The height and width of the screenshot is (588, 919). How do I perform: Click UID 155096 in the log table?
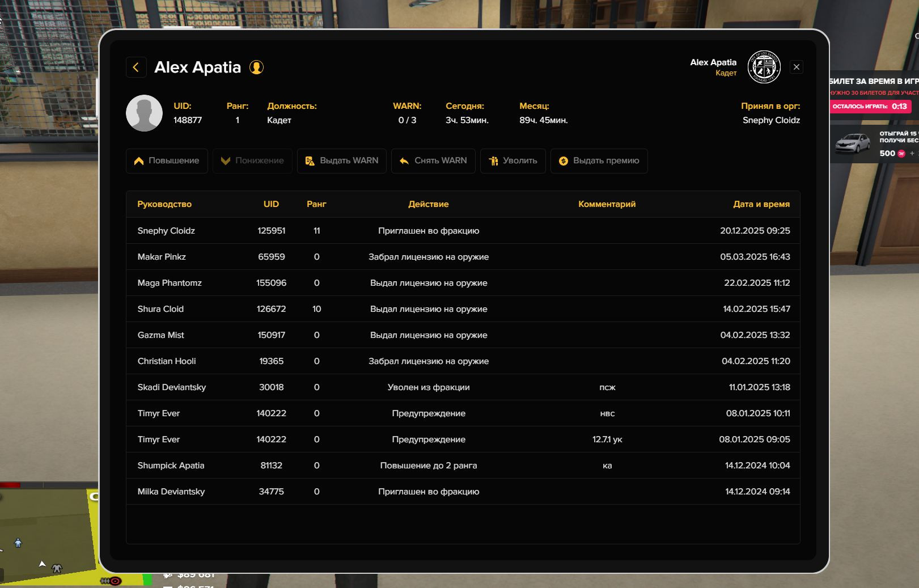click(272, 283)
